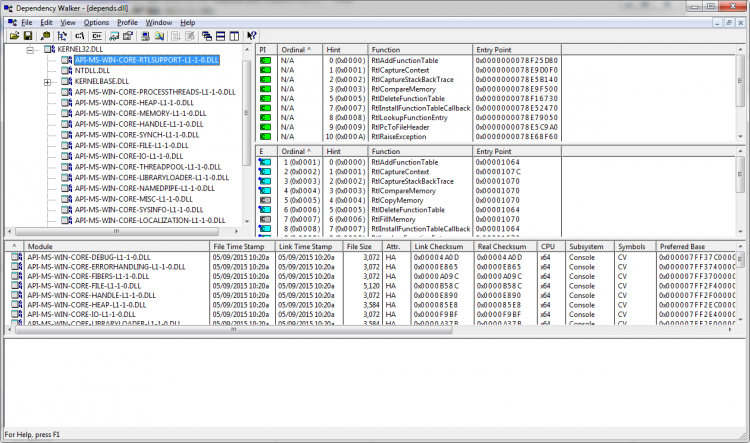Expand the KERNELBASE.DLL tree node
This screenshot has height=443, width=750.
pos(47,82)
